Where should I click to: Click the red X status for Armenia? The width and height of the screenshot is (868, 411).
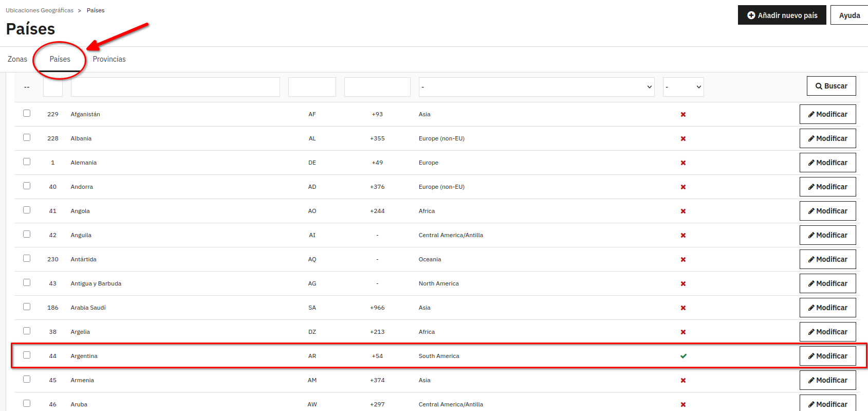tap(683, 381)
